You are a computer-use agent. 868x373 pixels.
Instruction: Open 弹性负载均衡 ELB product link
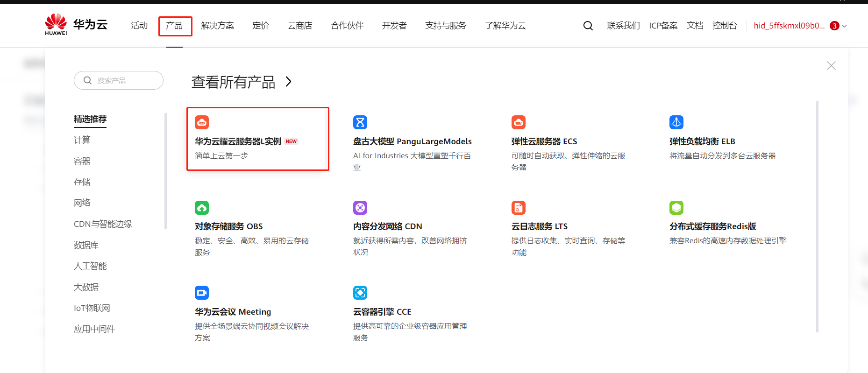click(702, 141)
